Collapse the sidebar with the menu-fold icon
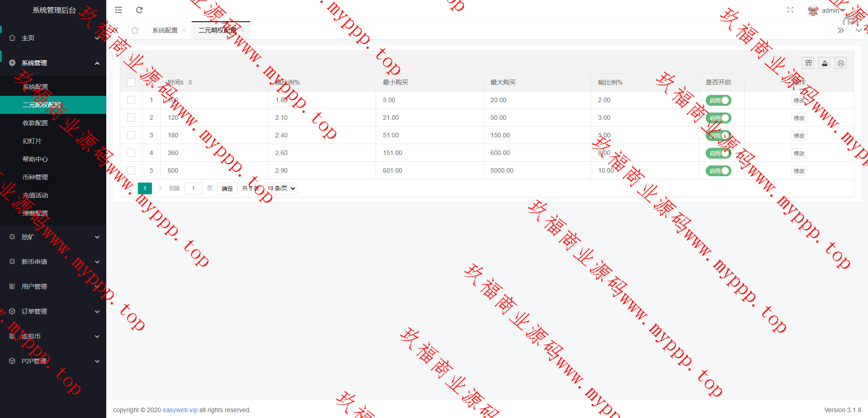868x418 pixels. (118, 10)
